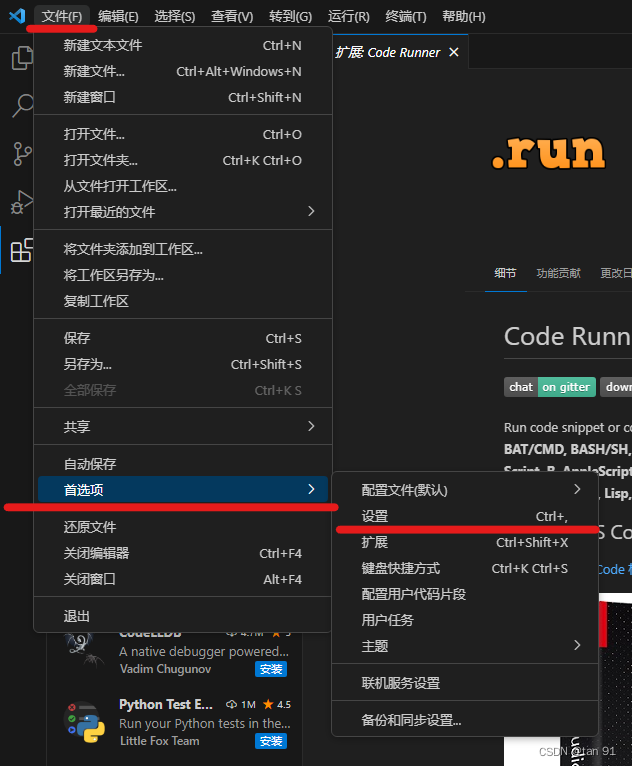Click 退出 to quit VS Code

coord(183,616)
